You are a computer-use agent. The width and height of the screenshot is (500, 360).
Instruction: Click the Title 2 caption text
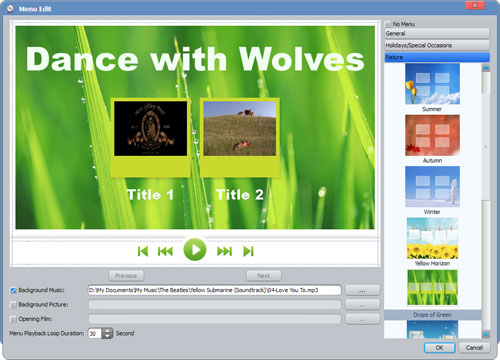240,195
